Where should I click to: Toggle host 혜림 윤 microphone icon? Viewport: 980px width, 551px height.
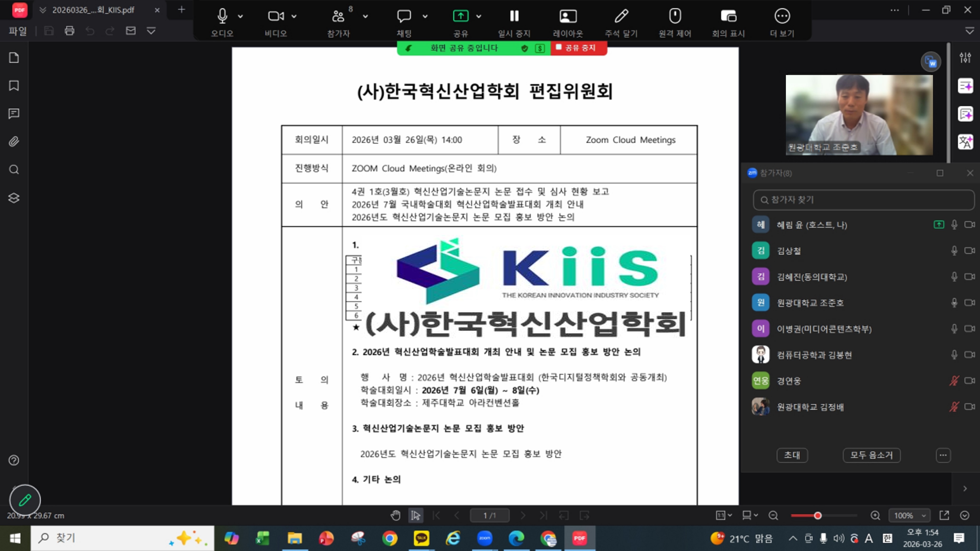point(954,225)
